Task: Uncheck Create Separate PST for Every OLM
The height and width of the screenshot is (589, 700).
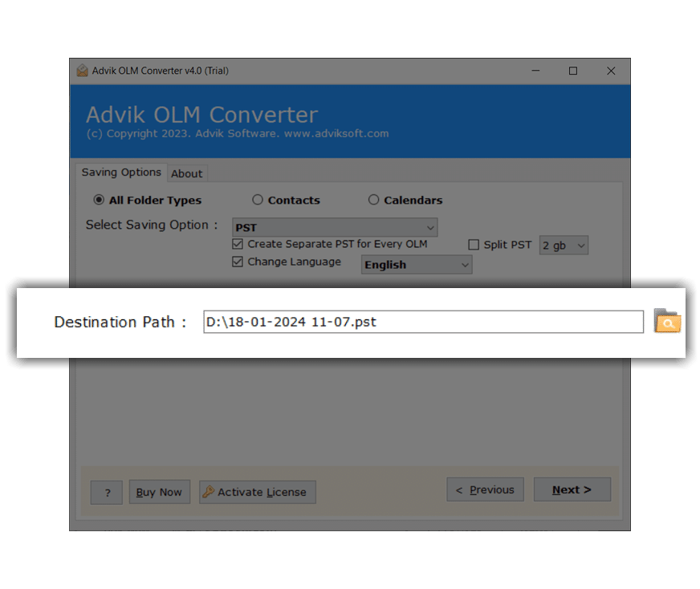Action: [238, 244]
